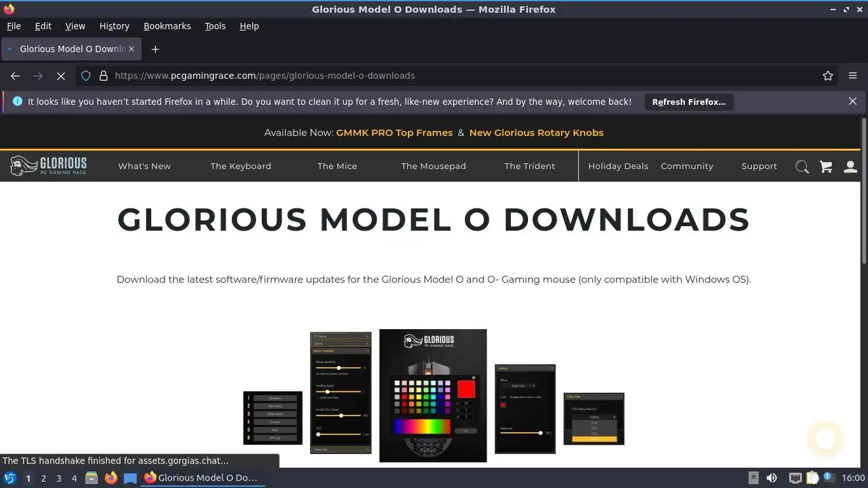Viewport: 868px width, 488px height.
Task: Click the page vertical scrollbar thumb
Action: [864, 191]
